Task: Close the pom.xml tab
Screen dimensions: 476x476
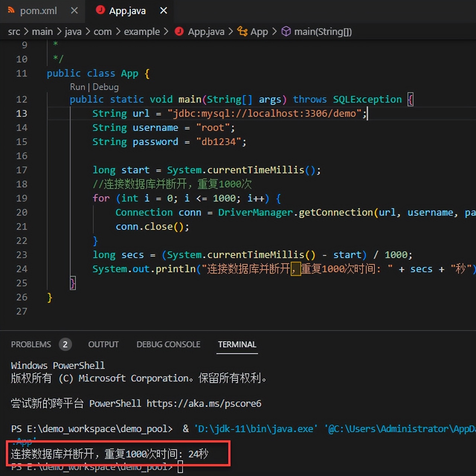Action: (x=74, y=11)
